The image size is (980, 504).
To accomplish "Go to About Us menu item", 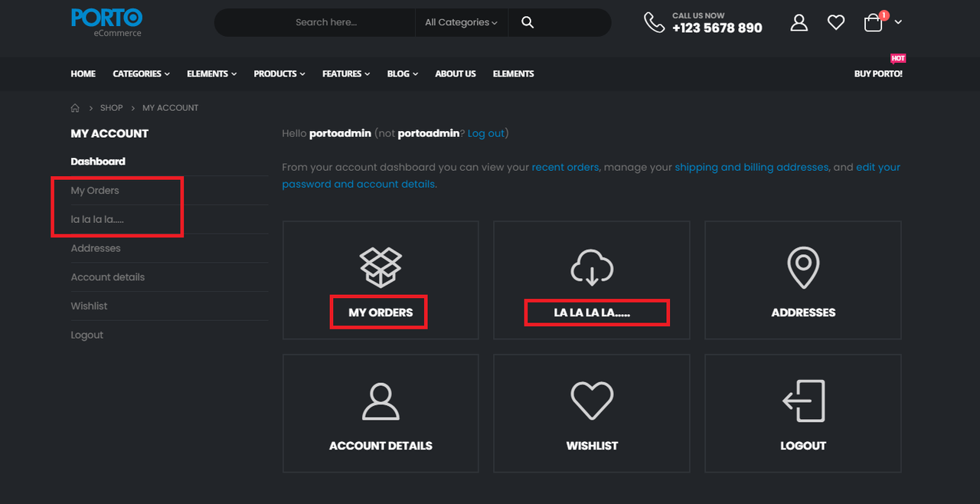I will click(x=456, y=74).
